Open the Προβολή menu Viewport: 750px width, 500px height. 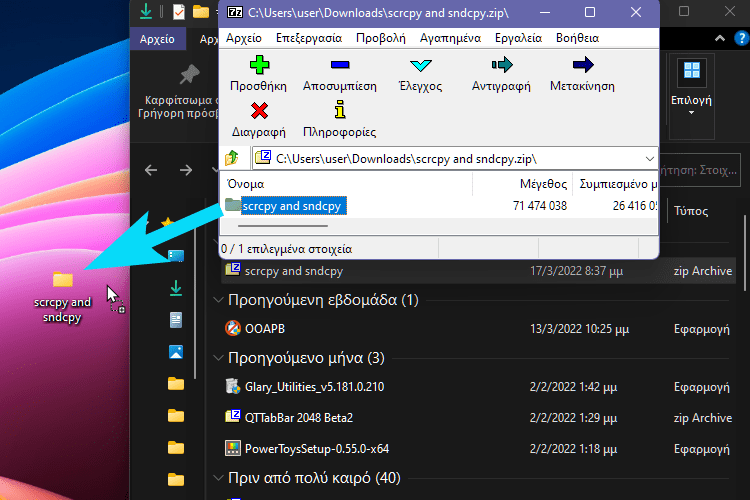click(380, 38)
